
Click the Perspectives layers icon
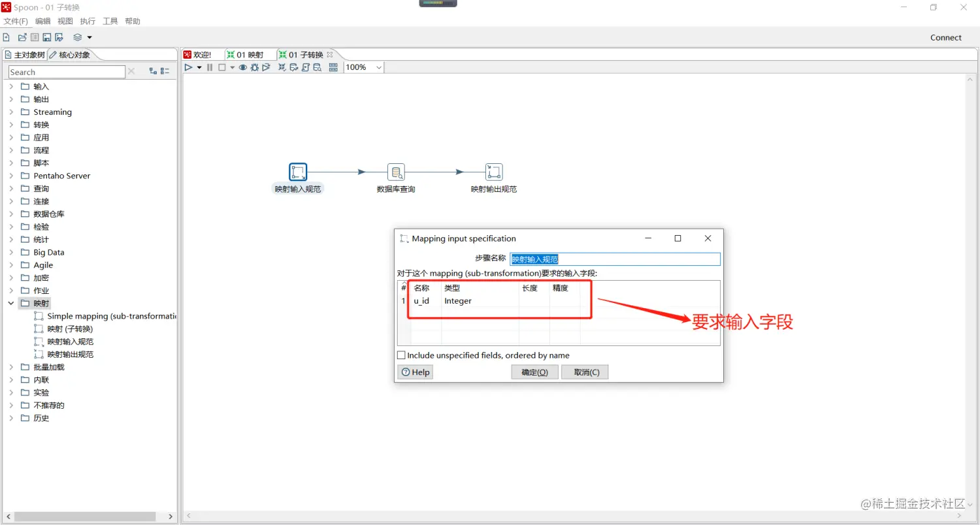(78, 37)
